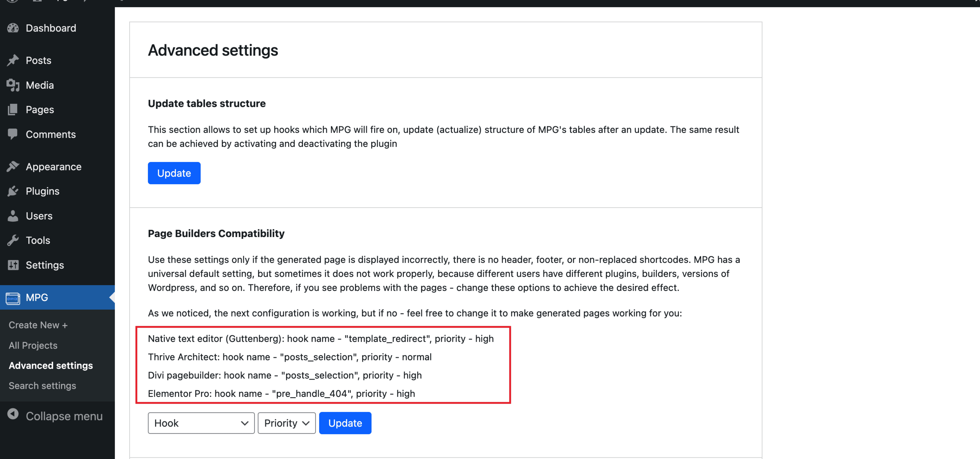The width and height of the screenshot is (980, 459).
Task: Click the Media library icon
Action: (13, 85)
